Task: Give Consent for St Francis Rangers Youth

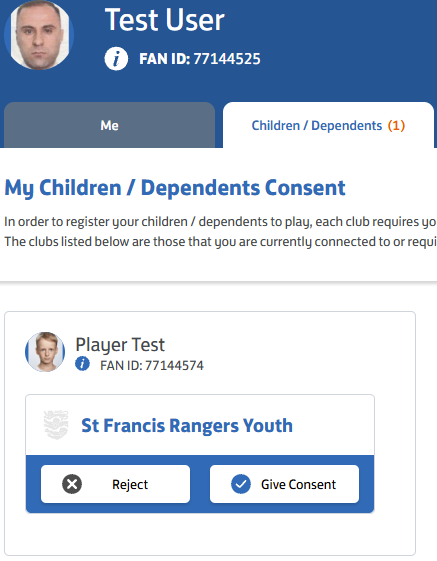Action: tap(284, 484)
